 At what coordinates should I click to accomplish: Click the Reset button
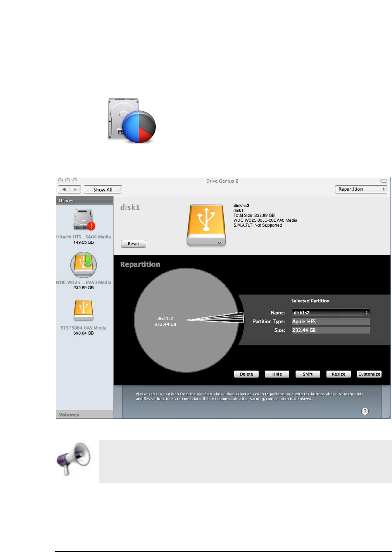(x=133, y=244)
